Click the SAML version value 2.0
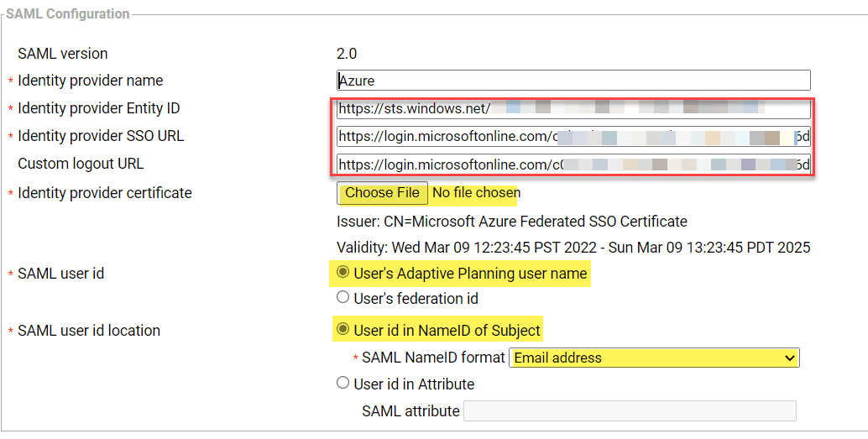The width and height of the screenshot is (868, 439). tap(347, 54)
